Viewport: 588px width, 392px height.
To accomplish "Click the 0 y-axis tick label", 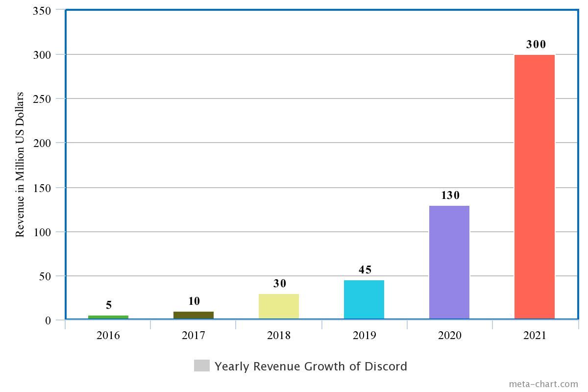I will coord(48,320).
